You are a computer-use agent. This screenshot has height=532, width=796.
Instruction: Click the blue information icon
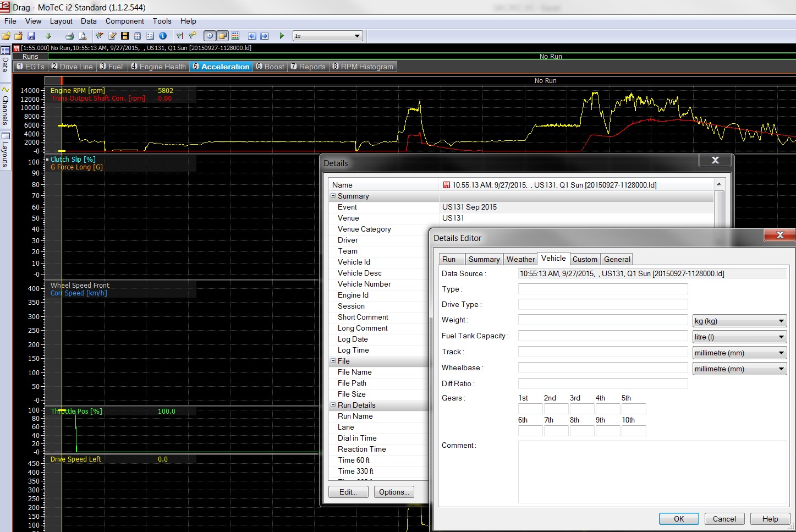pyautogui.click(x=163, y=36)
